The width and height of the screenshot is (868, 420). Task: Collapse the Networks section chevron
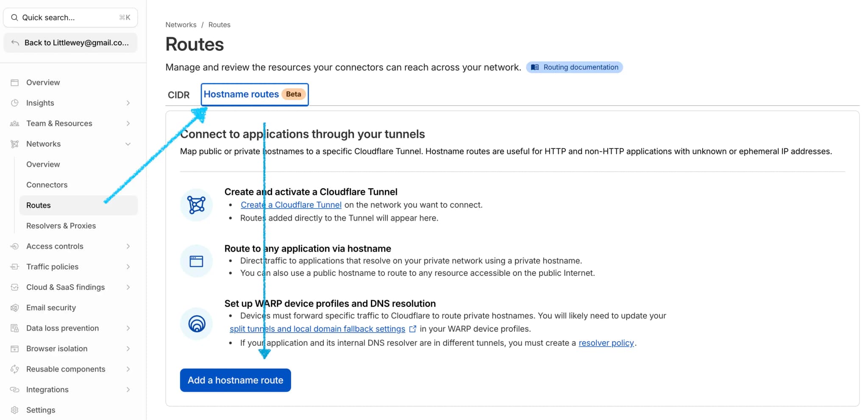coord(128,144)
